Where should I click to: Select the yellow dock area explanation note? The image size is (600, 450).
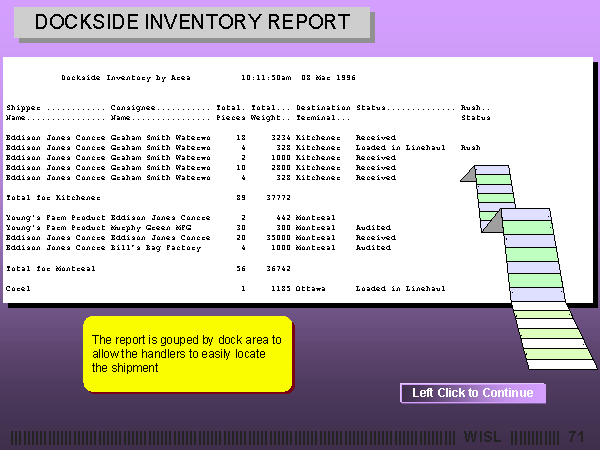click(x=187, y=353)
